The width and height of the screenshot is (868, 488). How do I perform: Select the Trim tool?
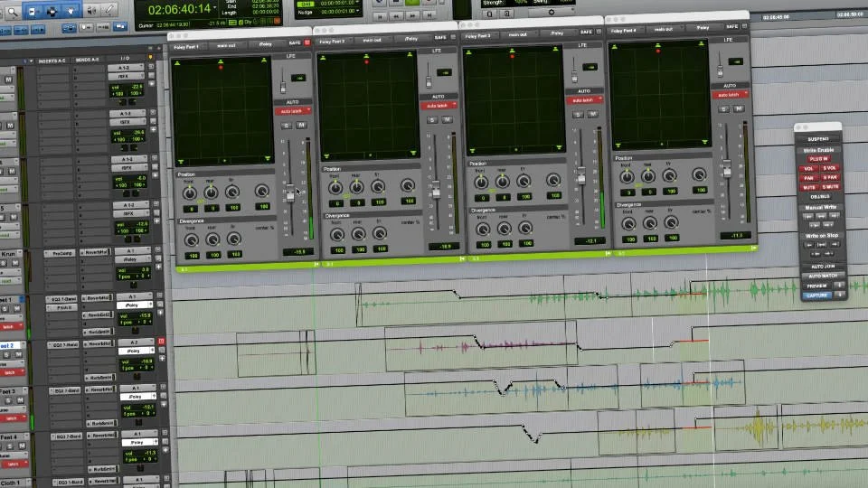(33, 11)
